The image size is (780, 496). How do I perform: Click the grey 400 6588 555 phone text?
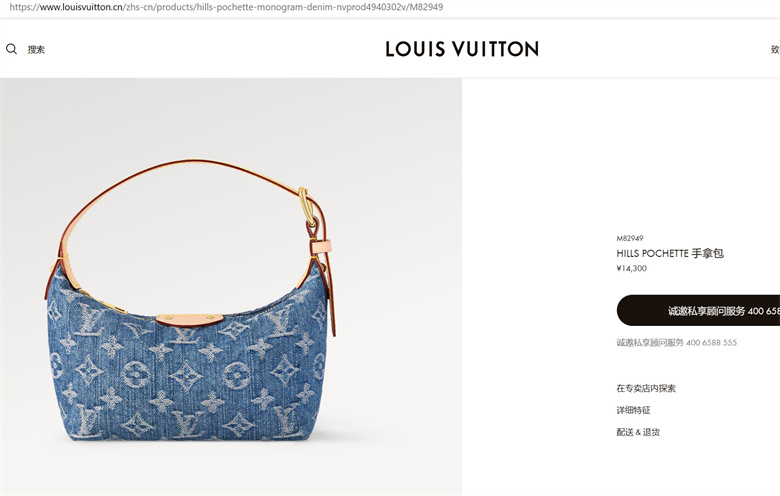(x=711, y=342)
